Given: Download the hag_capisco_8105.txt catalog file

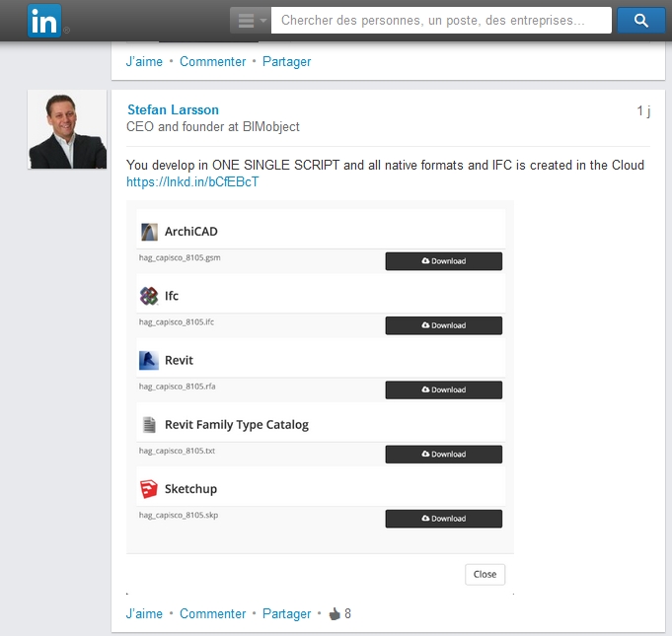Looking at the screenshot, I should pos(443,455).
